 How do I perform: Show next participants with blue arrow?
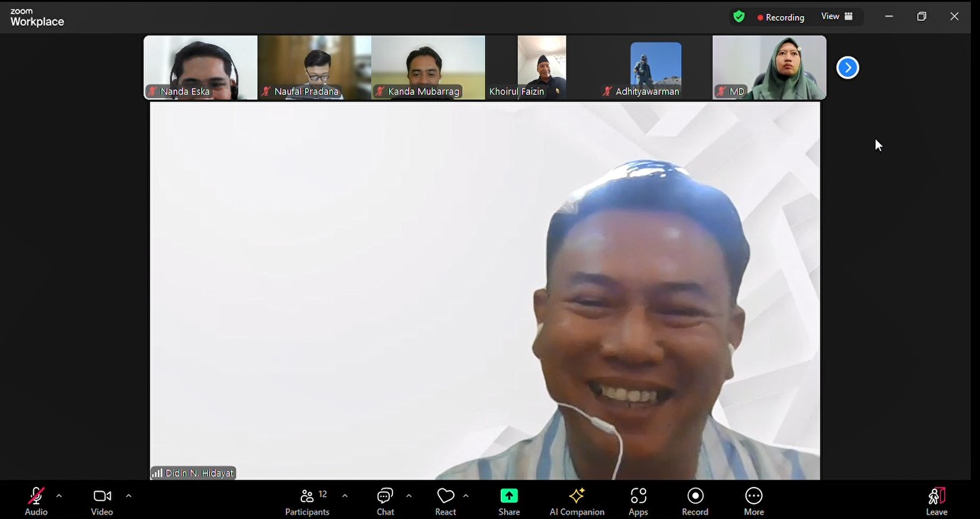pyautogui.click(x=847, y=68)
